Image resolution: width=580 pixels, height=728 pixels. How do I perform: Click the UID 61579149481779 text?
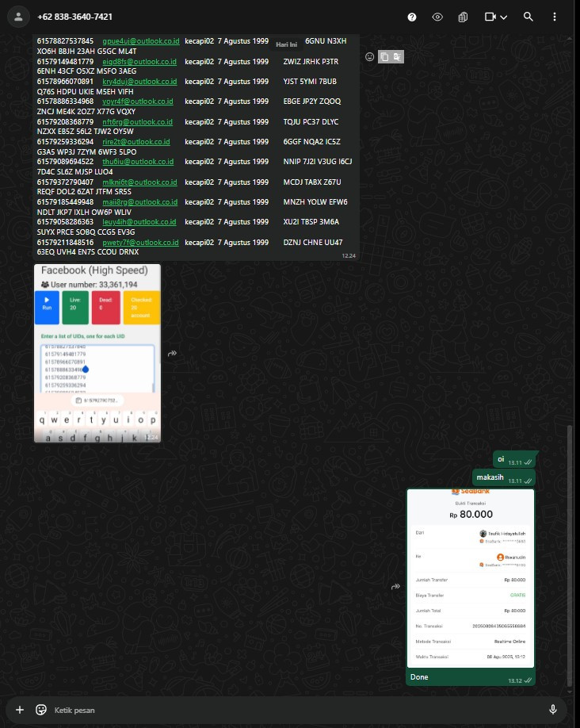coord(65,61)
